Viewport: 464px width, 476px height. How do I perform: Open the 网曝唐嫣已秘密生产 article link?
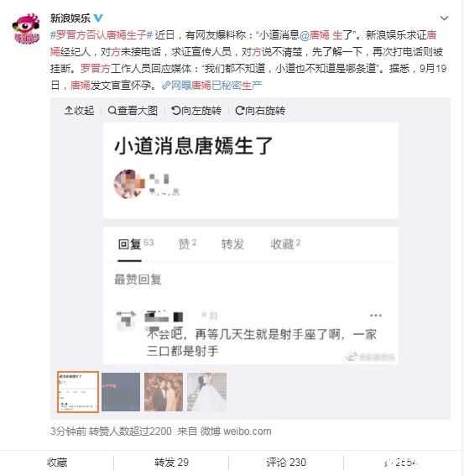211,86
